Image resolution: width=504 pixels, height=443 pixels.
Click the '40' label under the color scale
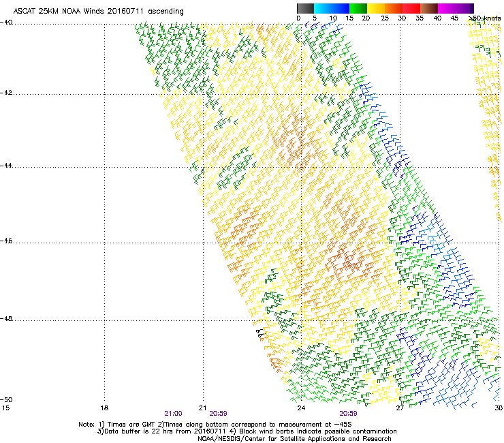tap(437, 18)
